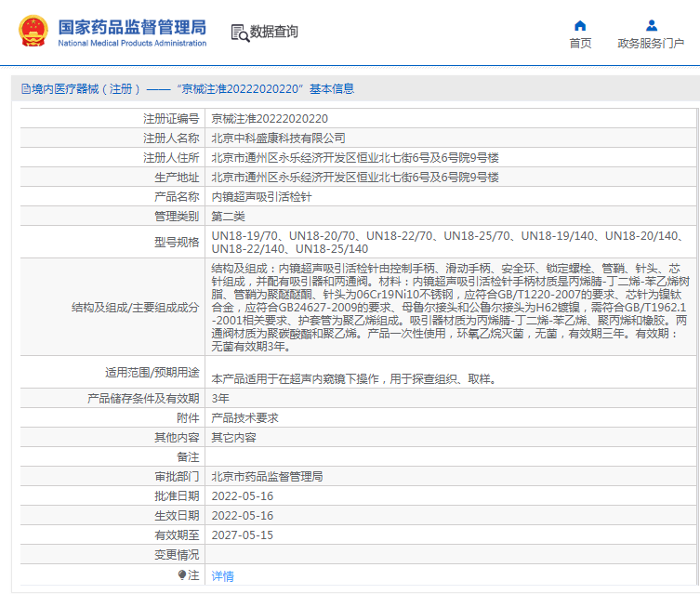
Task: Click the 管理类别 label
Action: pyautogui.click(x=177, y=217)
